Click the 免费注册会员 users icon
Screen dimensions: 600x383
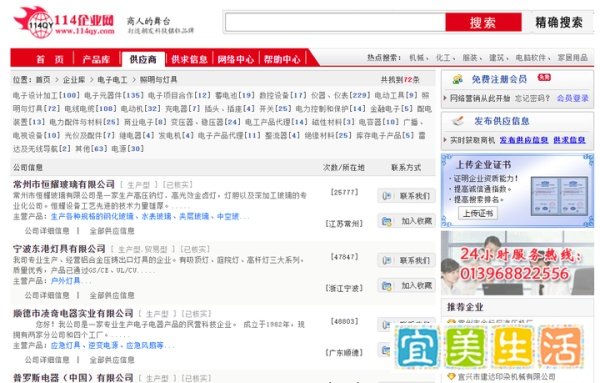coord(458,80)
